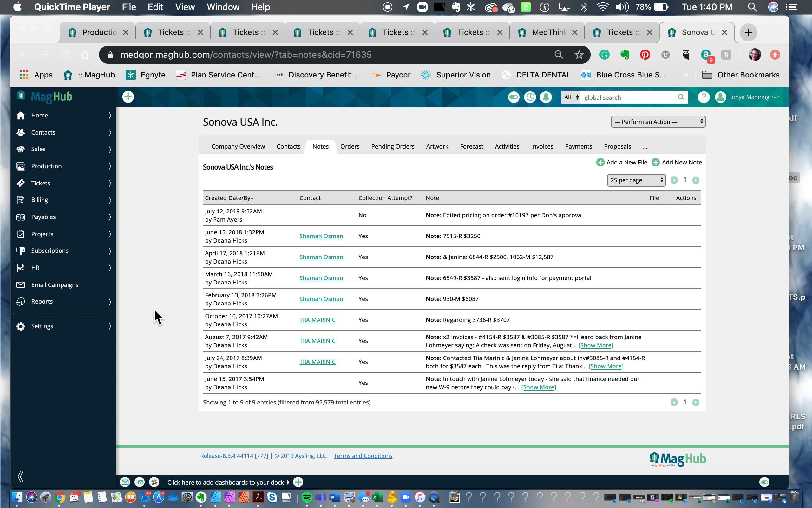Show More on the July 24, 2017 note
The width and height of the screenshot is (812, 508).
[x=606, y=366]
